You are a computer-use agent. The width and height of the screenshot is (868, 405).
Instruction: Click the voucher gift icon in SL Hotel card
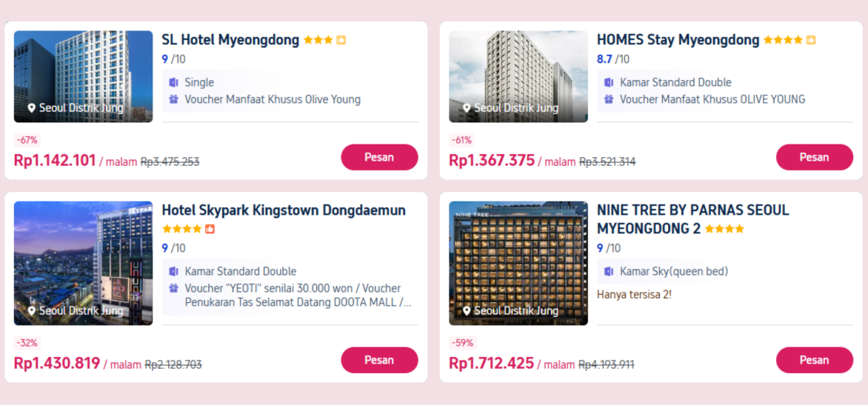[173, 99]
